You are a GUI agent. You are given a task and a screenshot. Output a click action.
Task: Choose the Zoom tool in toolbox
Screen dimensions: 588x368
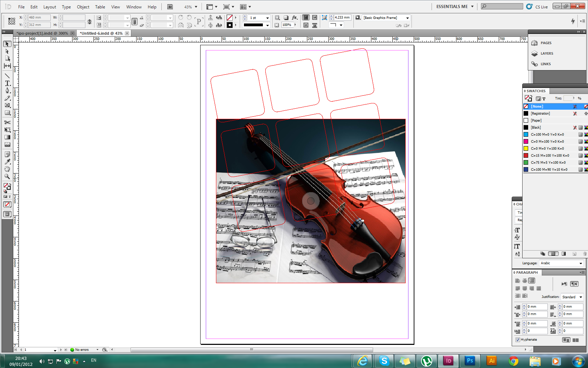point(7,177)
